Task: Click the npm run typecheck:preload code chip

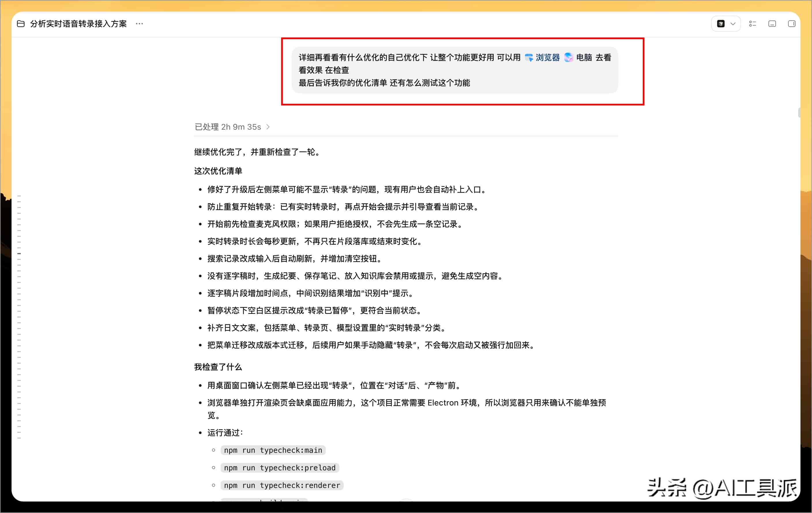Action: [x=280, y=468]
